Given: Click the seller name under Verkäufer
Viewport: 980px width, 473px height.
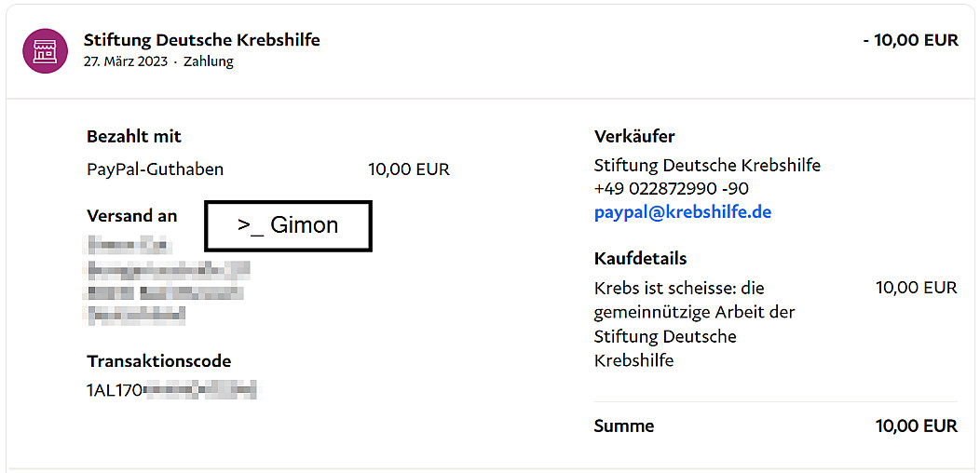Looking at the screenshot, I should tap(707, 166).
